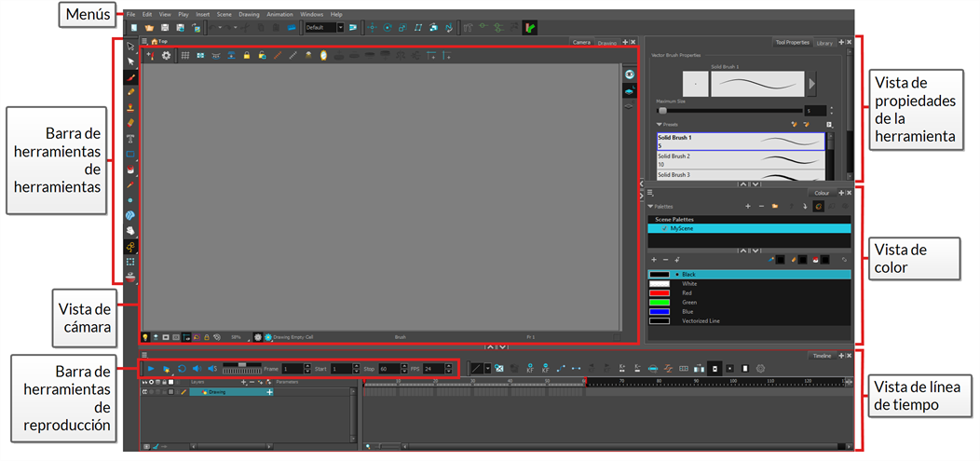Switch to the Drawing view tab
The image size is (980, 461).
point(606,43)
